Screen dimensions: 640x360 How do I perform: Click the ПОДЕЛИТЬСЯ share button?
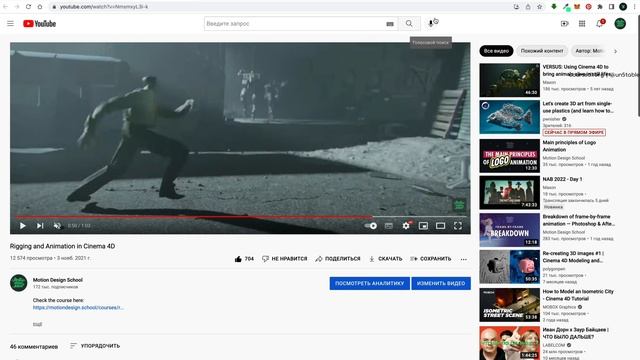tap(338, 259)
